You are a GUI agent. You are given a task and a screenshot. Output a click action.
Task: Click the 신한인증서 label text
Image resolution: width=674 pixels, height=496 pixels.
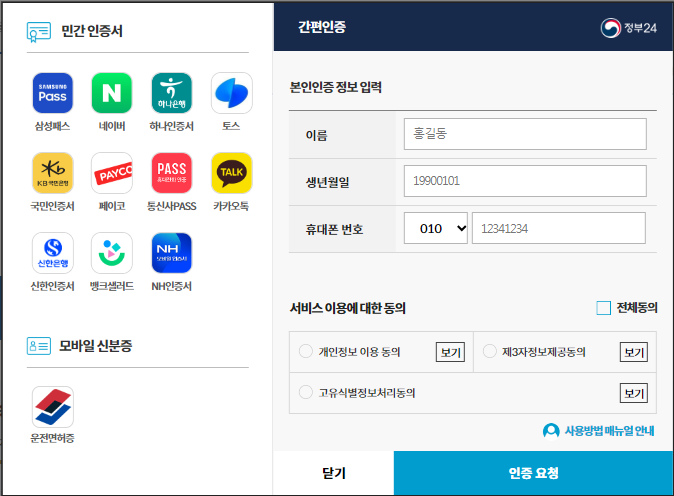(52, 286)
